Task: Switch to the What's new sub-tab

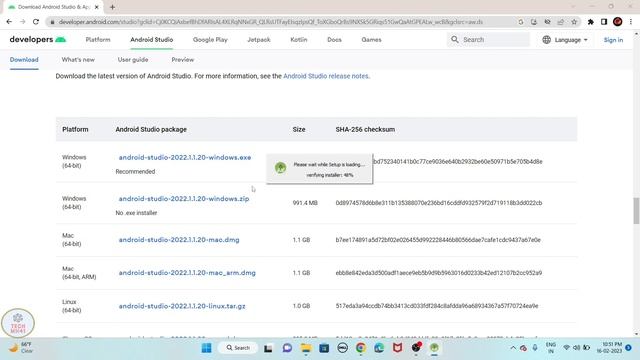Action: pyautogui.click(x=78, y=60)
